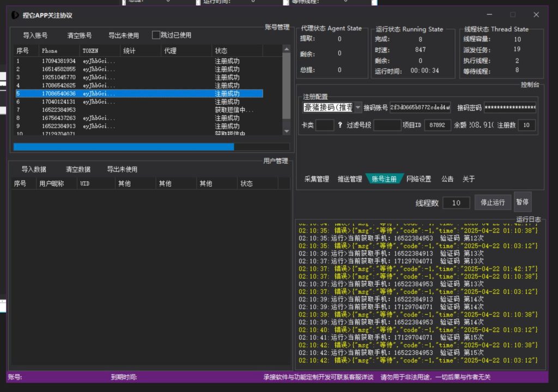Screen dimensions: 558x392
Task: Toggle the 跳过已使用 checkbox
Action: pyautogui.click(x=156, y=35)
